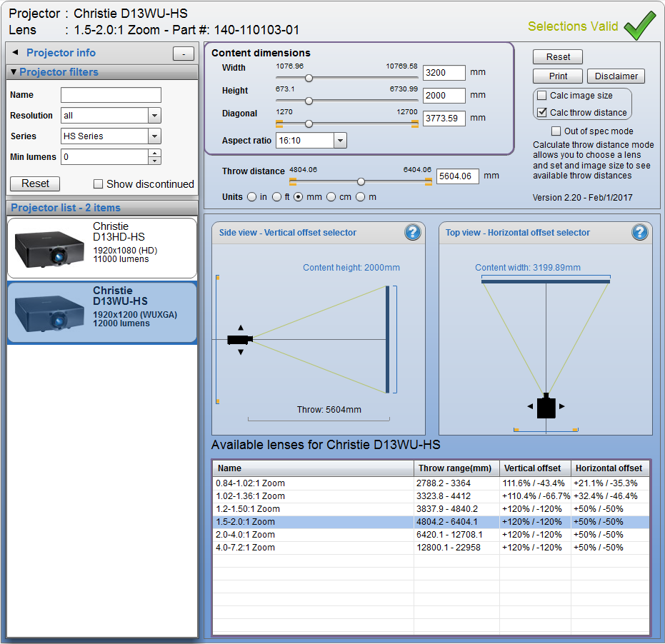Viewport: 665px width, 644px height.
Task: Open the Series dropdown
Action: (x=154, y=136)
